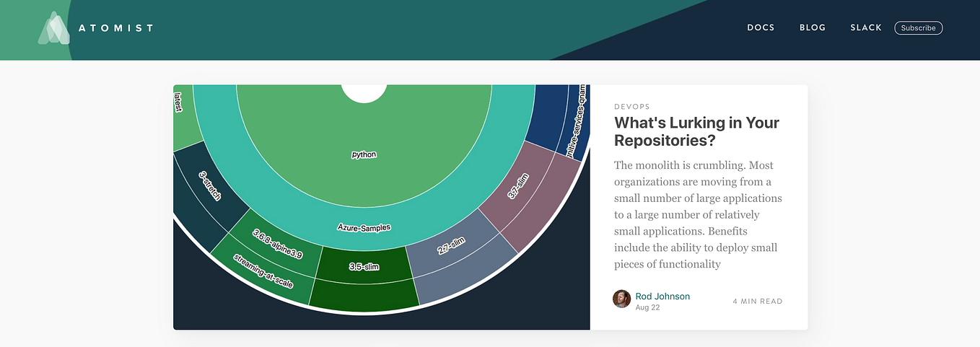Viewport: 980px width, 347px height.
Task: Open the What's Lurking in Your Repositories? headline
Action: coord(696,131)
